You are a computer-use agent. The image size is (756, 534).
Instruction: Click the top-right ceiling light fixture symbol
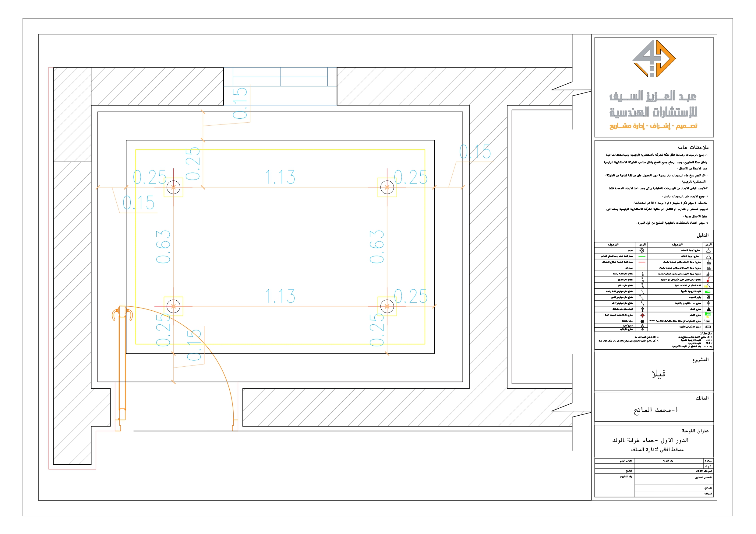click(387, 187)
